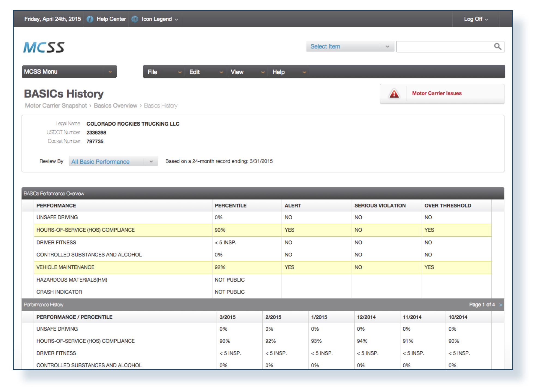Click the Motor Carrier Issues button
Image resolution: width=545 pixels, height=392 pixels.
point(442,94)
